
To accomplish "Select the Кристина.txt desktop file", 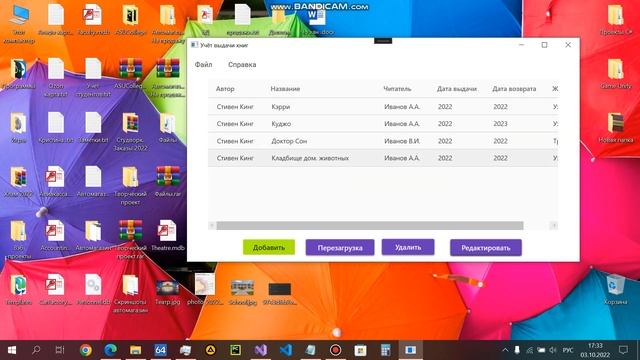I will tap(56, 127).
